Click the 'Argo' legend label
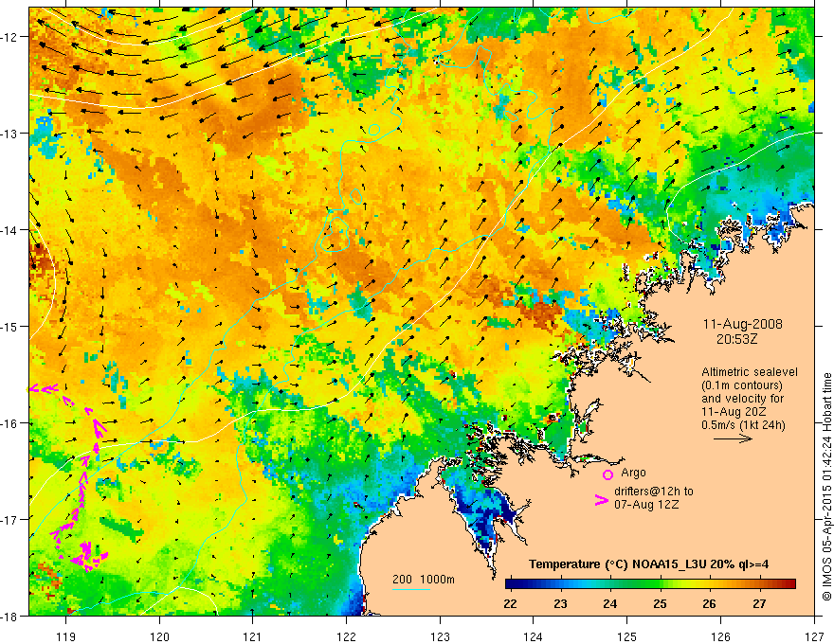The image size is (834, 644). point(633,473)
